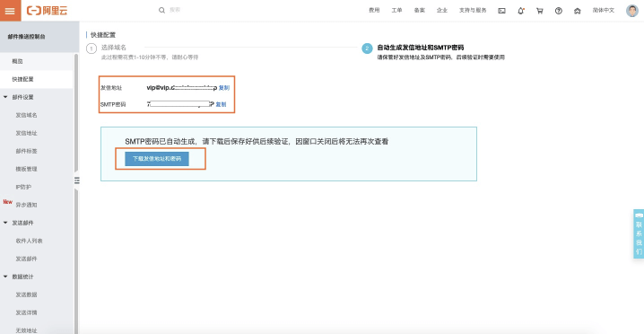Open 发信域名 in the sidebar
The width and height of the screenshot is (644, 334).
26,116
